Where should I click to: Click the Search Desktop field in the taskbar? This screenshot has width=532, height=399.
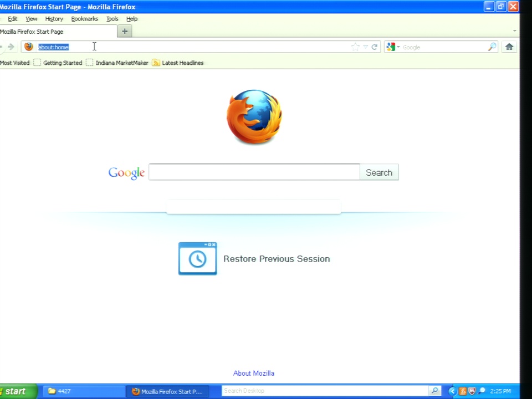325,391
